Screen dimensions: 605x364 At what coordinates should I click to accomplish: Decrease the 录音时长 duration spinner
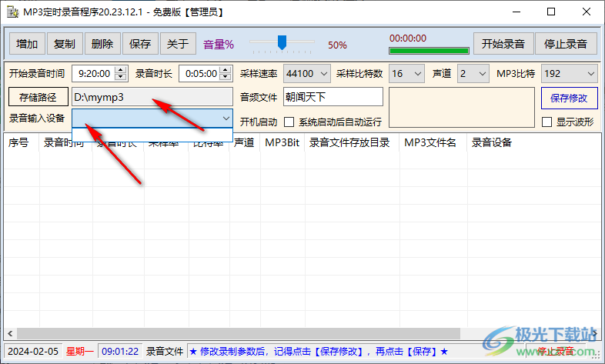pos(225,77)
